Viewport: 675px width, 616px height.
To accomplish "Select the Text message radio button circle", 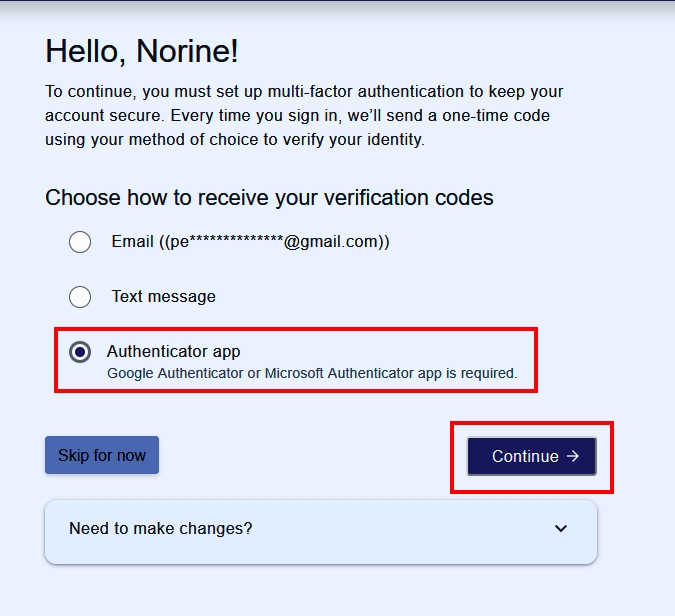I will (80, 297).
